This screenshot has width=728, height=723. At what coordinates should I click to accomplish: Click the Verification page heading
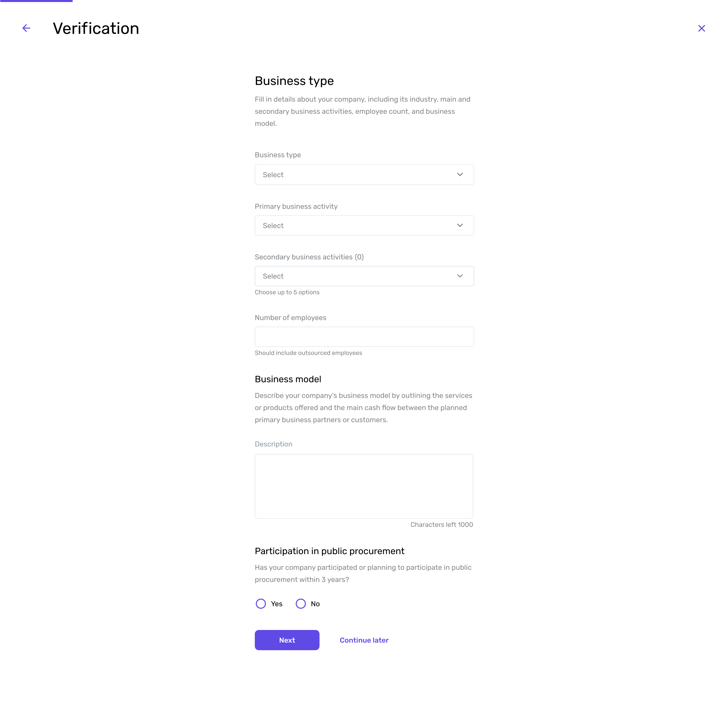[96, 28]
